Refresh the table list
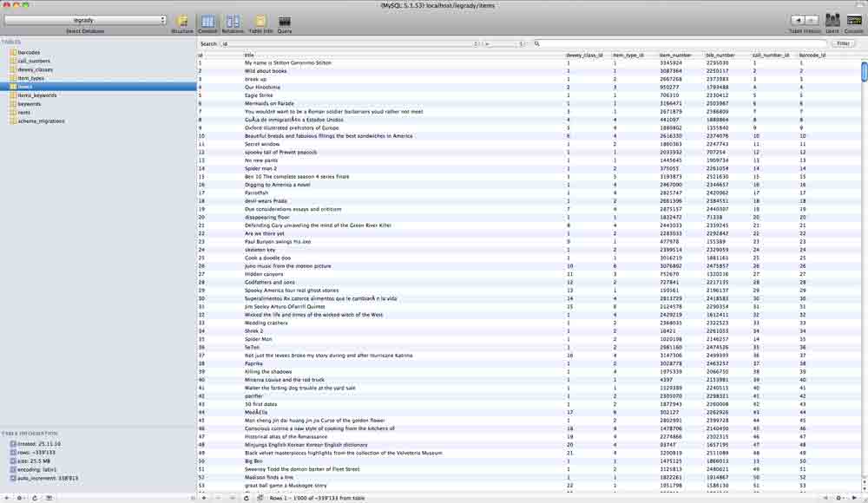 tap(34, 498)
